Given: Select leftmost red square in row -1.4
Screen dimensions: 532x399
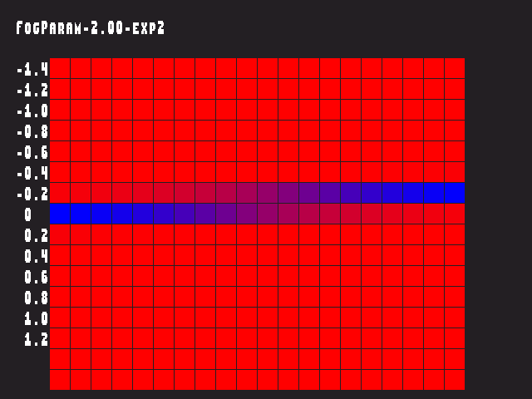Looking at the screenshot, I should point(60,68).
